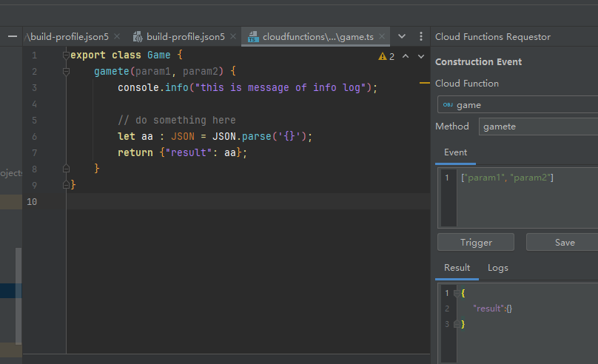
Task: Click the three-dot tab options menu
Action: click(421, 36)
